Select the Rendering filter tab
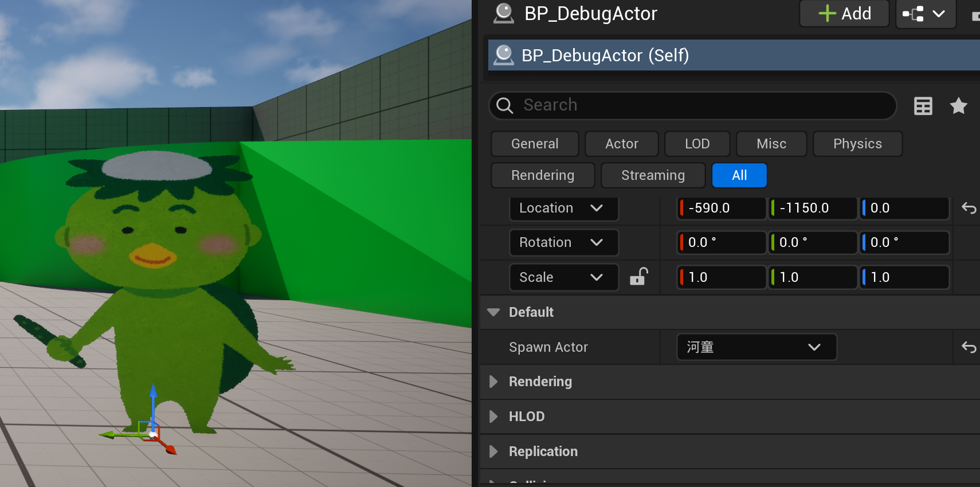980x487 pixels. click(x=543, y=175)
